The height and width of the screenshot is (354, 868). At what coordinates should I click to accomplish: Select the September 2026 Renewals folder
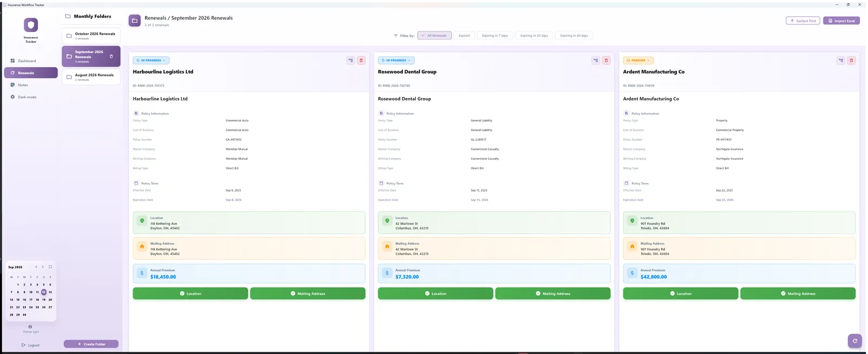(x=91, y=56)
